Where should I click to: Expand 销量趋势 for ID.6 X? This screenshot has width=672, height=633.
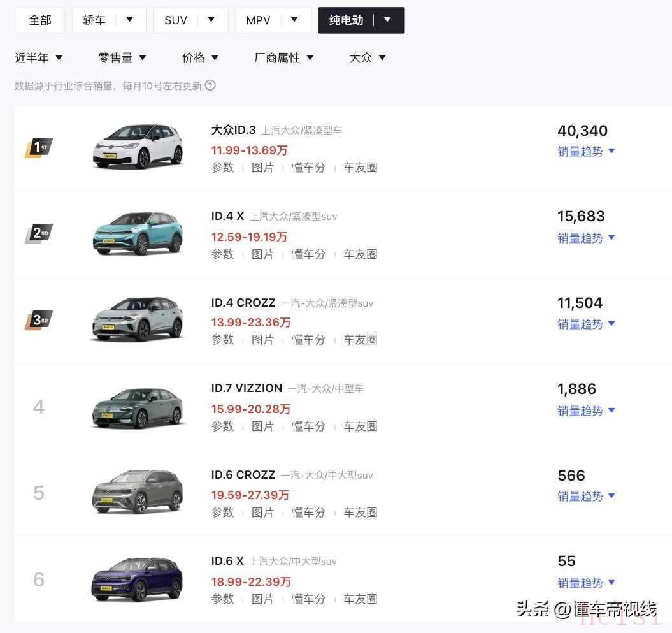tap(586, 583)
